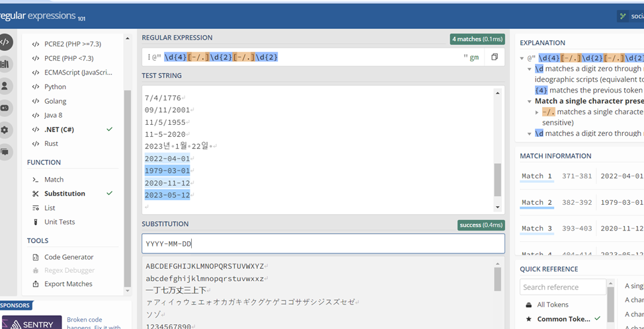Open the regex quiz gamepad icon

point(5,108)
